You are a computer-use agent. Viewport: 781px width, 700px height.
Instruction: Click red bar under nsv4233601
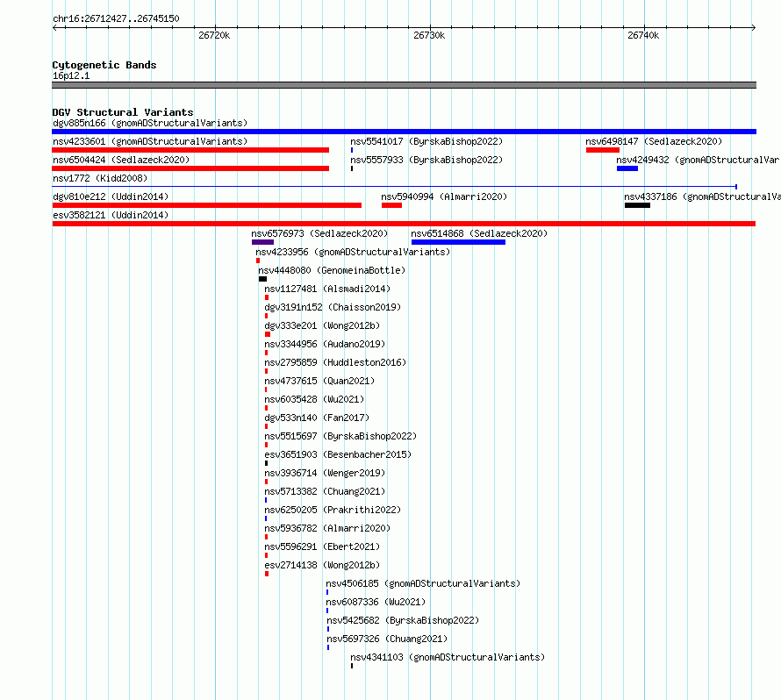[190, 150]
